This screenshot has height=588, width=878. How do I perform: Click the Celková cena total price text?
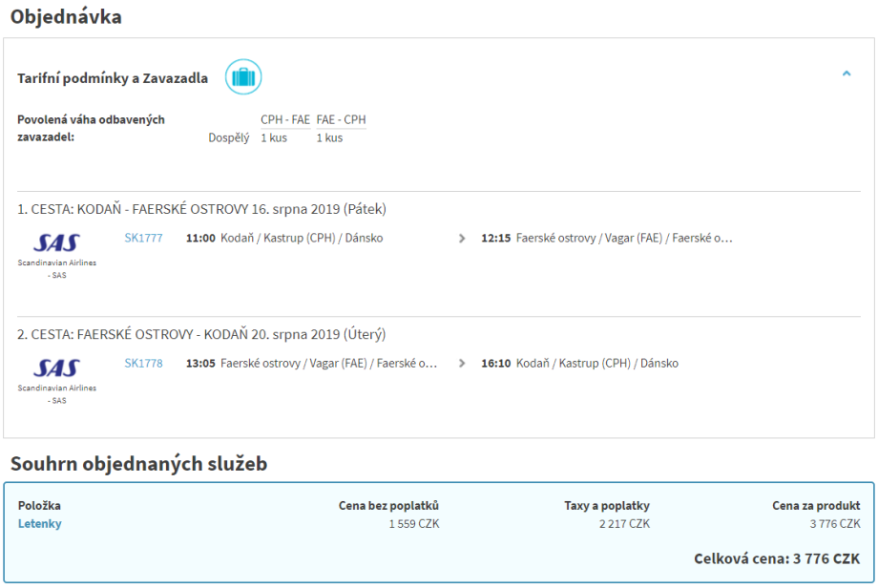point(777,558)
